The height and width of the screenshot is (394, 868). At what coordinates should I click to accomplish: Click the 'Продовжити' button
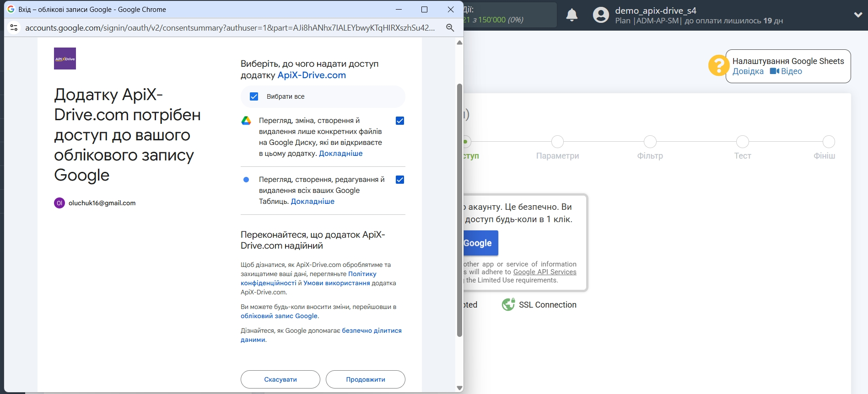pos(366,379)
